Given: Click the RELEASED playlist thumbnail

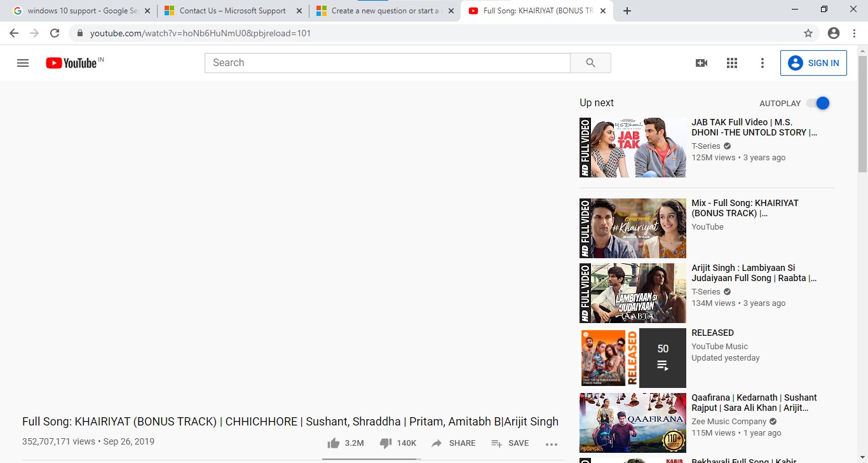Looking at the screenshot, I should pyautogui.click(x=633, y=358).
